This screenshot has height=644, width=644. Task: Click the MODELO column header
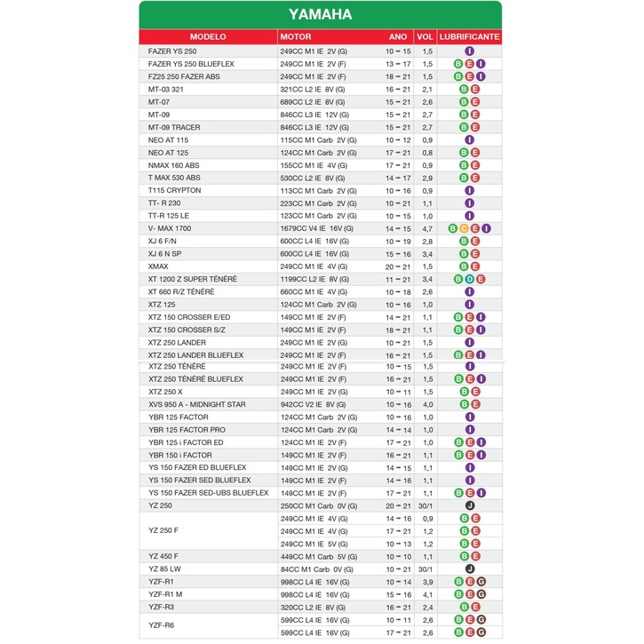[209, 37]
